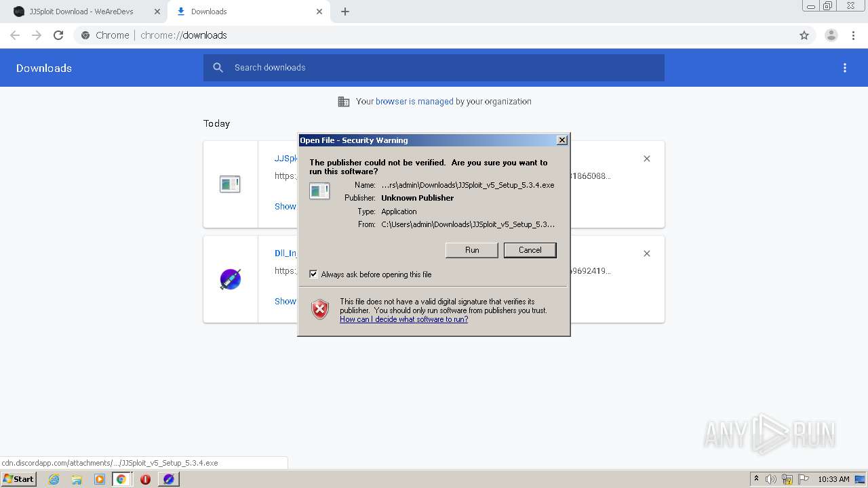The height and width of the screenshot is (488, 868).
Task: Show the Dll_In file in folder
Action: (x=285, y=302)
